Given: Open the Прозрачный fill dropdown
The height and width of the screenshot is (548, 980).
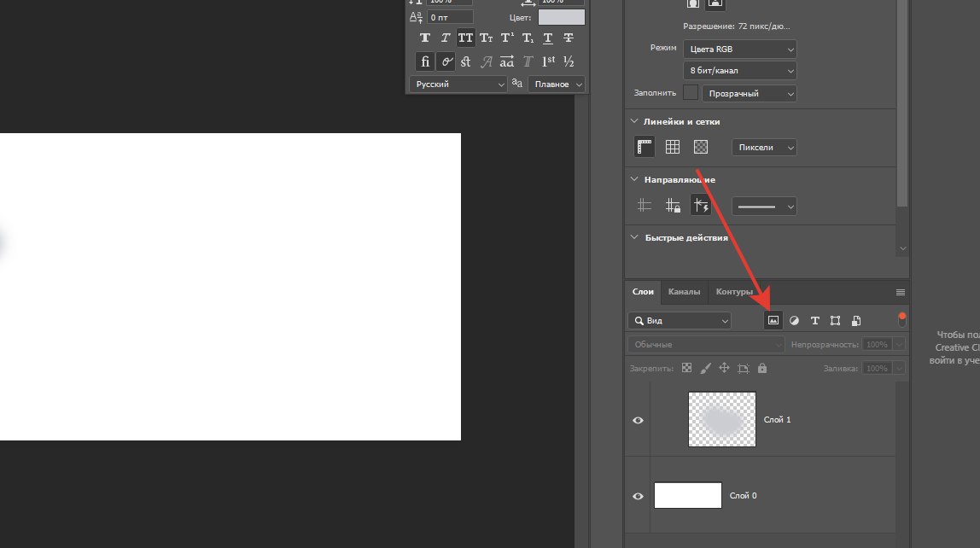Looking at the screenshot, I should [x=749, y=93].
